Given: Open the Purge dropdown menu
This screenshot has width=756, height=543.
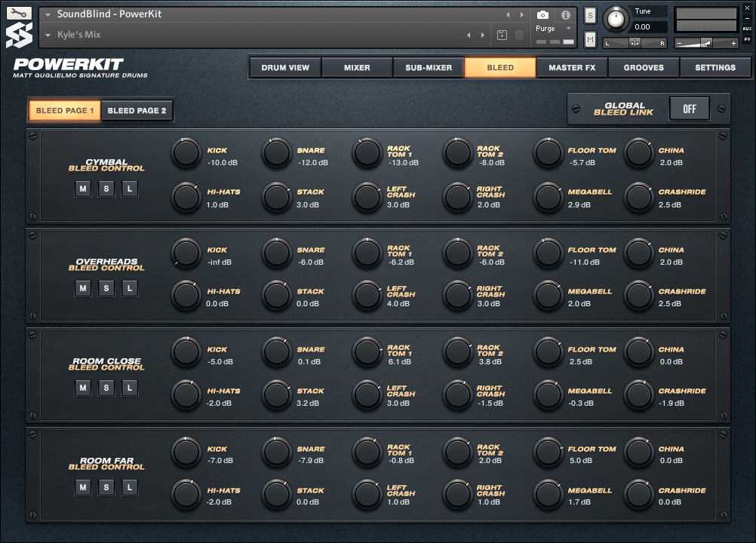Looking at the screenshot, I should [555, 29].
